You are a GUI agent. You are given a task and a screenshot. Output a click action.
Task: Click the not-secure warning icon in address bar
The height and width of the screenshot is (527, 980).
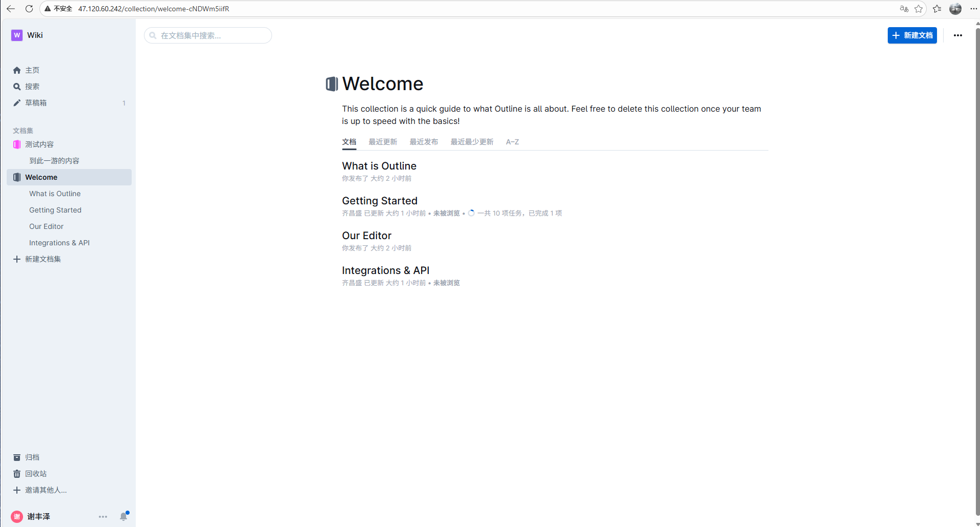click(48, 9)
